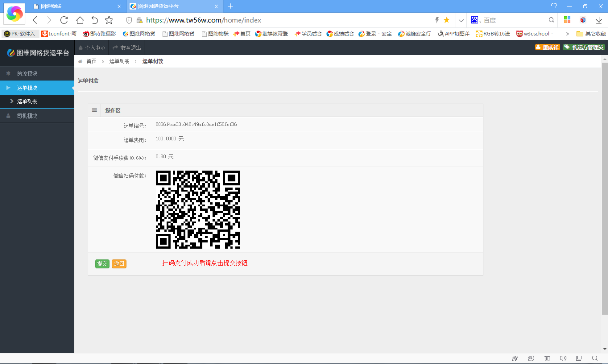This screenshot has height=364, width=608.
Task: Click the star outline bookmark icon
Action: point(109,20)
